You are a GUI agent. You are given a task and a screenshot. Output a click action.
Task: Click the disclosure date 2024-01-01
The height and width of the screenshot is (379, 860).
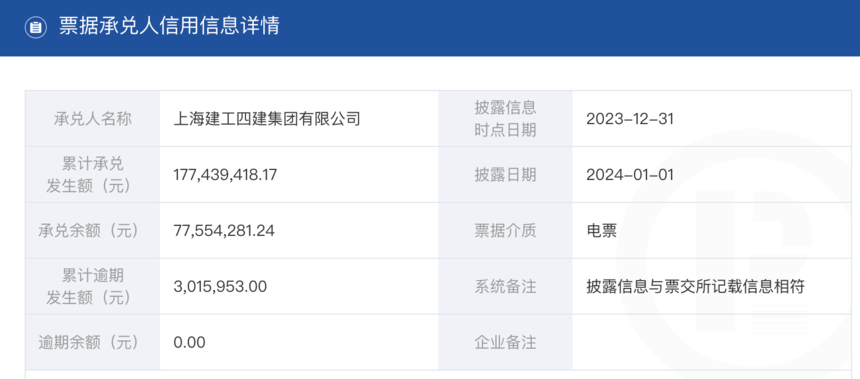pos(630,175)
